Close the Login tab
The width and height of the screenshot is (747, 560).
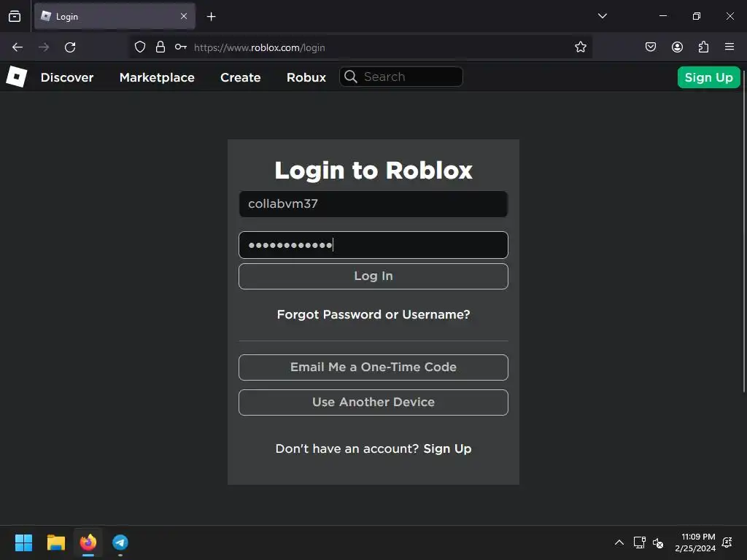tap(184, 16)
